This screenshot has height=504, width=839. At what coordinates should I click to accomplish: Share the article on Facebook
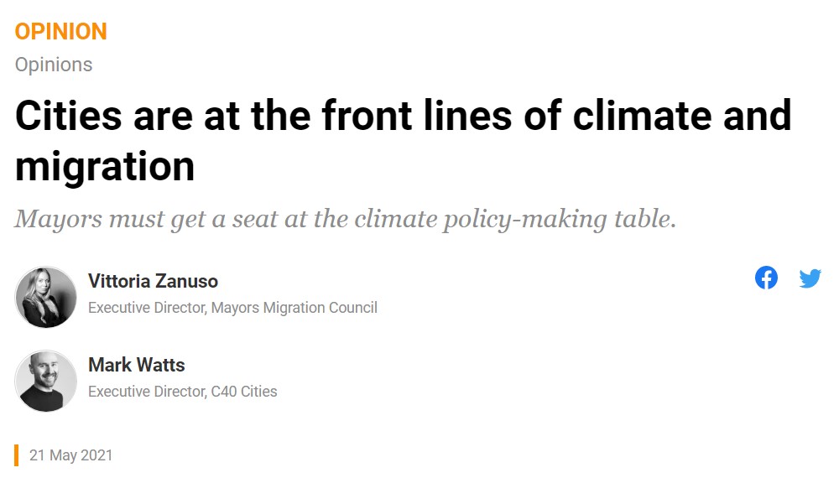click(766, 278)
